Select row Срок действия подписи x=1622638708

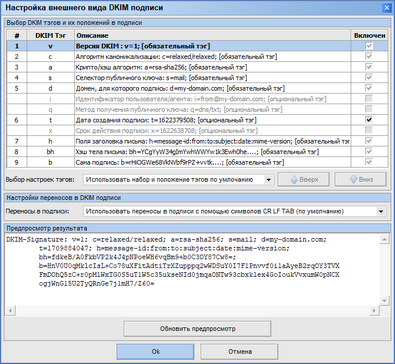click(197, 130)
